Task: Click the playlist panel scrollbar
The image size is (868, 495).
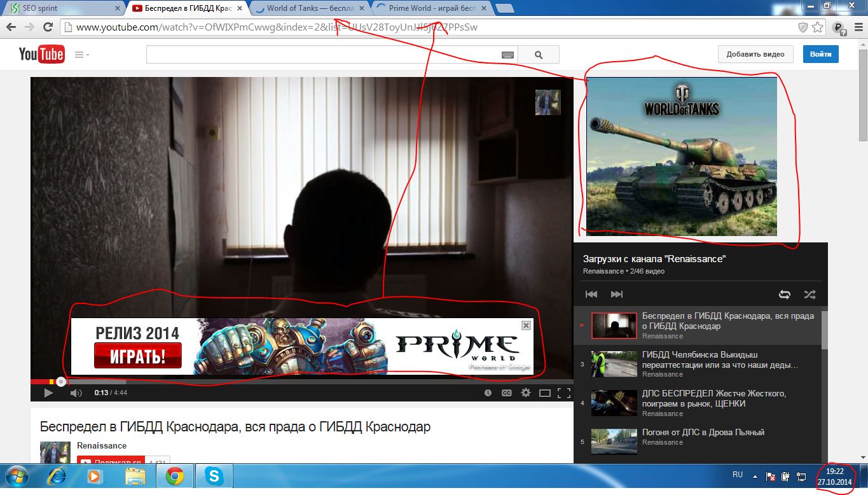Action: [825, 330]
